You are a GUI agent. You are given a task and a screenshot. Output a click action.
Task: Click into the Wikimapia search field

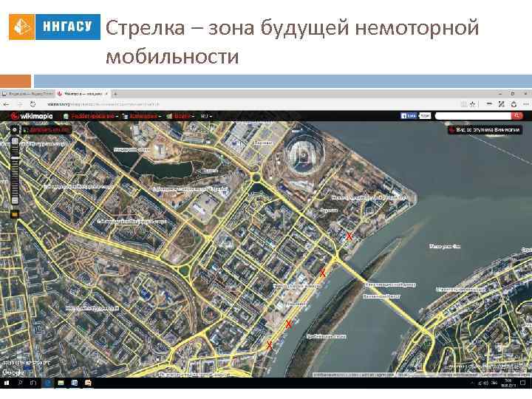pyautogui.click(x=473, y=116)
